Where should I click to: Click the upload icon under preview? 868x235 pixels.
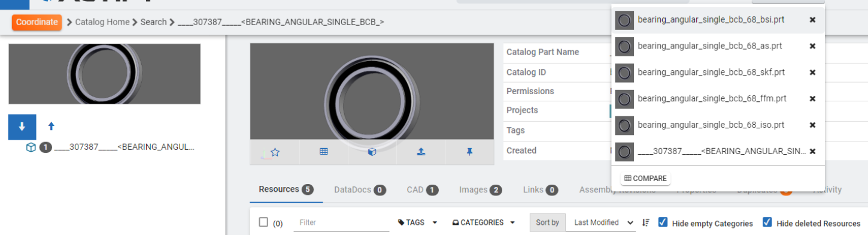(x=421, y=152)
